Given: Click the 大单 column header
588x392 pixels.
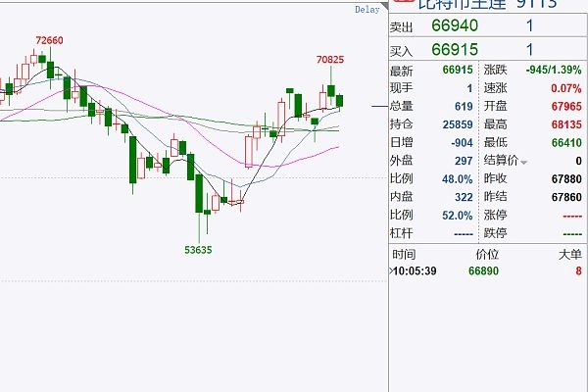Looking at the screenshot, I should pos(570,255).
